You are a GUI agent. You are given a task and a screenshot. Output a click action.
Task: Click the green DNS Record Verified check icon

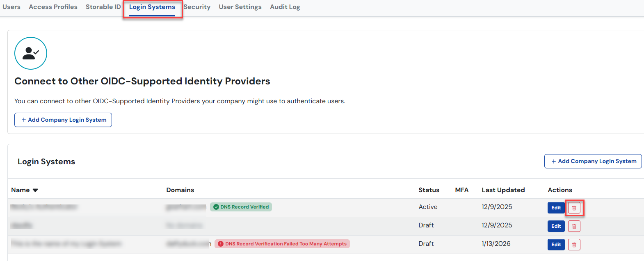(216, 207)
